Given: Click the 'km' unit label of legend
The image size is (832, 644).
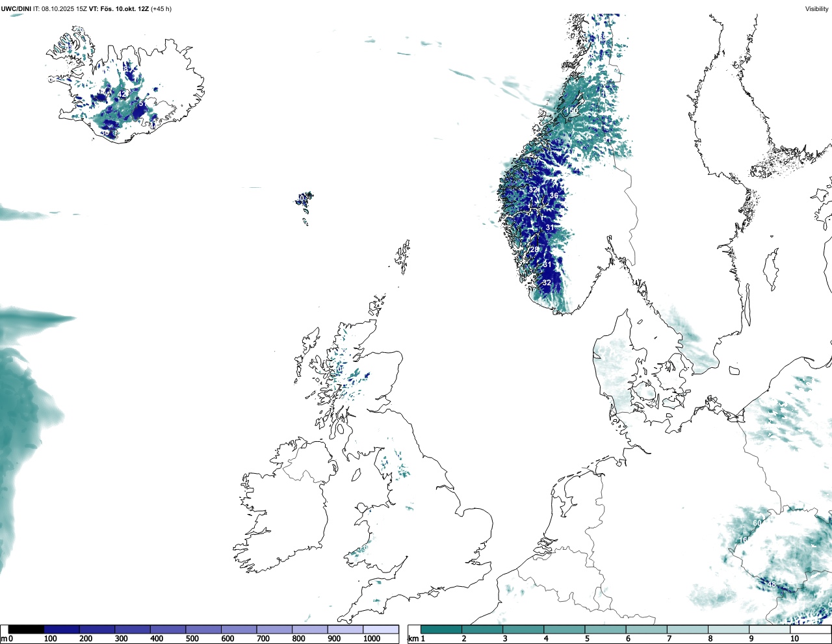Looking at the screenshot, I should [x=413, y=639].
